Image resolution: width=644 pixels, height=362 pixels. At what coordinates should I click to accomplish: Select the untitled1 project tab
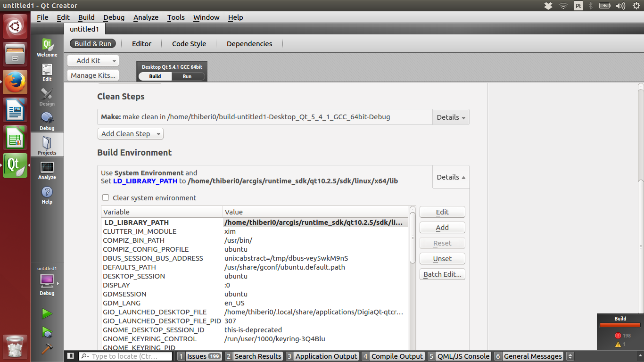point(84,29)
